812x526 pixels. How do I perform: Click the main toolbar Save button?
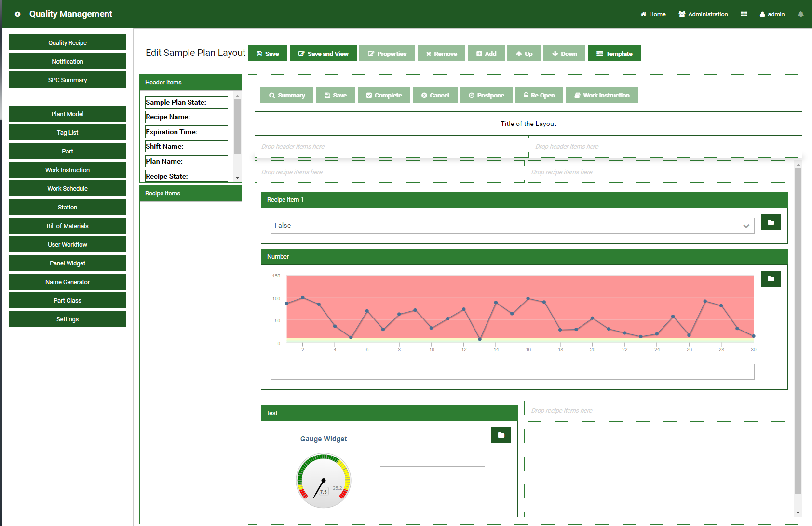tap(268, 54)
